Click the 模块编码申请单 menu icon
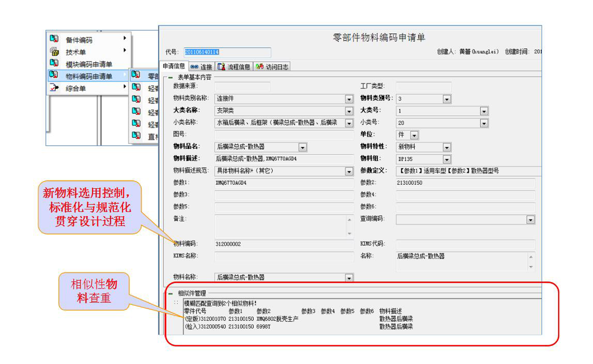Viewport: 593px width, 364px height. coord(54,63)
